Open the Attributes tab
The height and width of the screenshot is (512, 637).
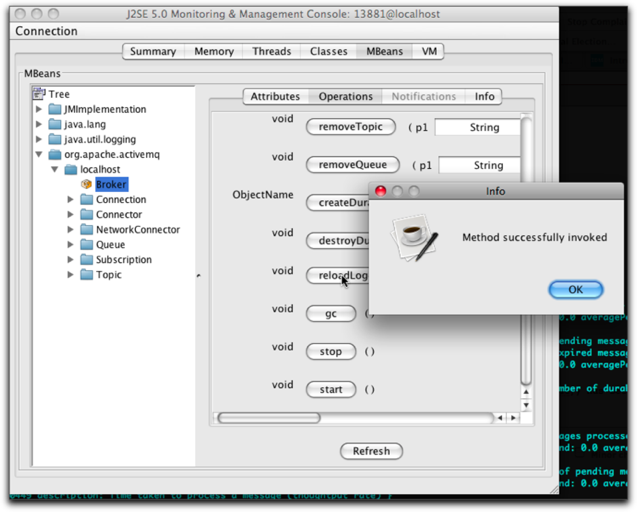(x=275, y=96)
